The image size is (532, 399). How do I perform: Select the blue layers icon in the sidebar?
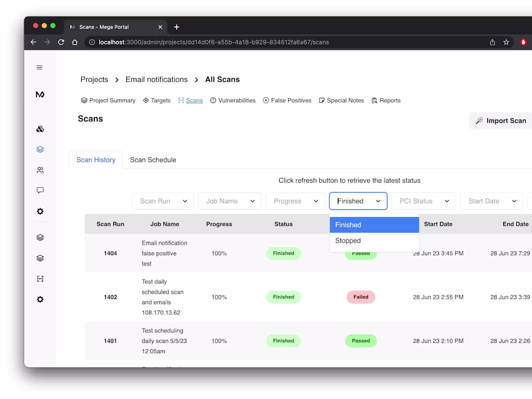pyautogui.click(x=40, y=149)
